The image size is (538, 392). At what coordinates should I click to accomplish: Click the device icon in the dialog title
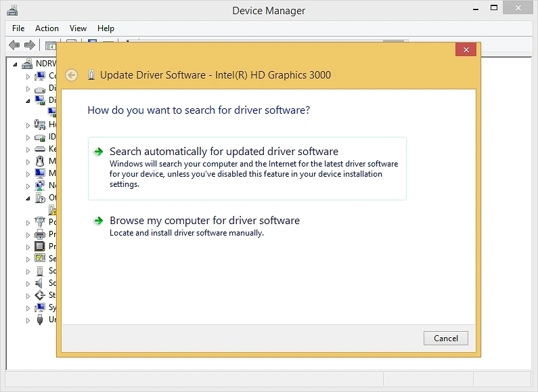(91, 75)
